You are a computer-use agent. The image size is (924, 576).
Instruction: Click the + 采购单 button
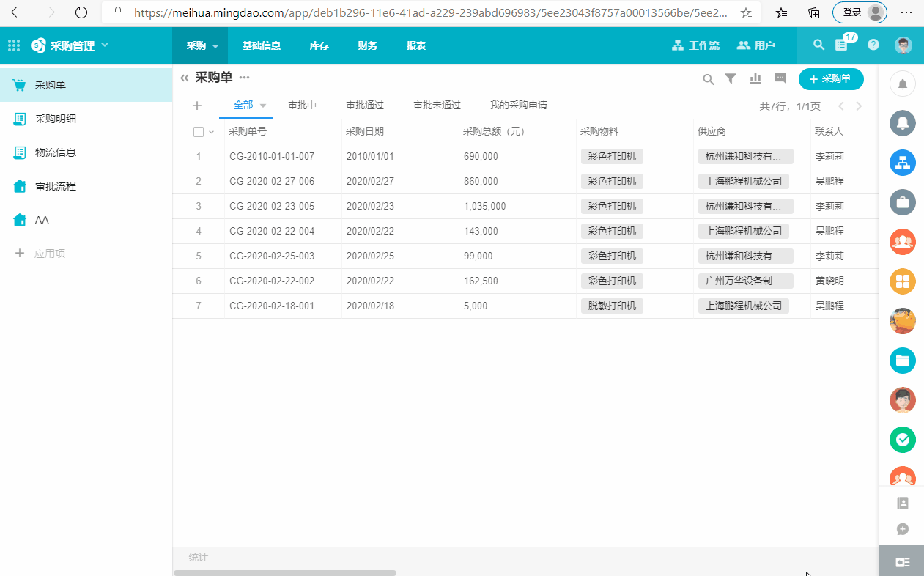831,78
